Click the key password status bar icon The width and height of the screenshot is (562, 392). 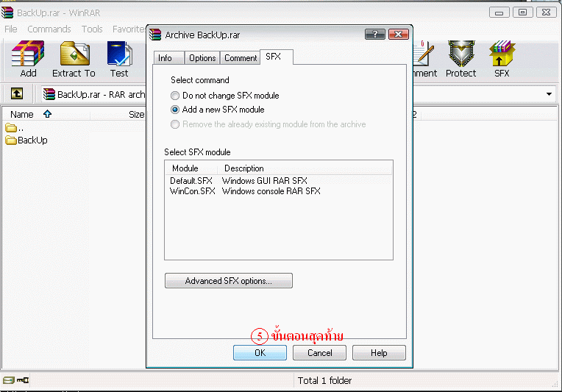pyautogui.click(x=23, y=380)
